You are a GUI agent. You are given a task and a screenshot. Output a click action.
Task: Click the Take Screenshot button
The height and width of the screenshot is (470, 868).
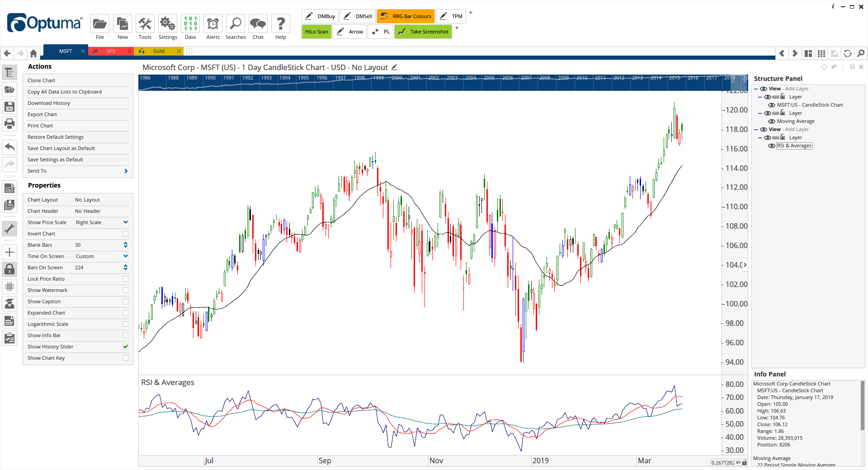[x=423, y=32]
